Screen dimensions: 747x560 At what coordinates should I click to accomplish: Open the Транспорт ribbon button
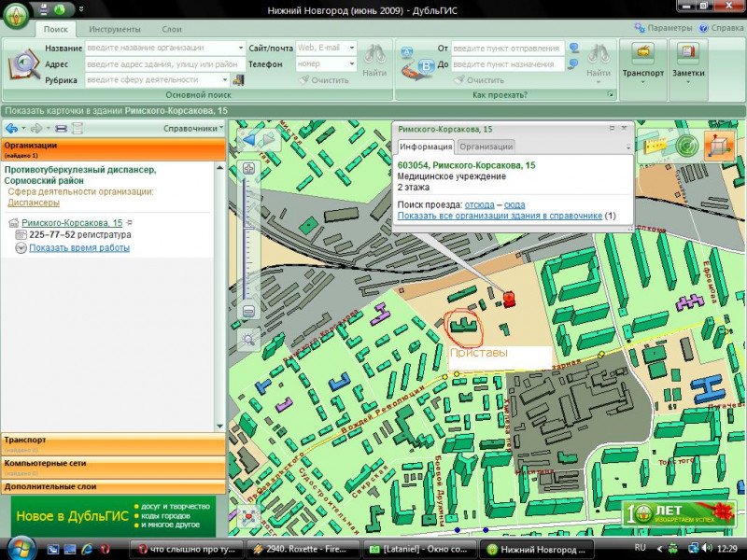pyautogui.click(x=642, y=62)
